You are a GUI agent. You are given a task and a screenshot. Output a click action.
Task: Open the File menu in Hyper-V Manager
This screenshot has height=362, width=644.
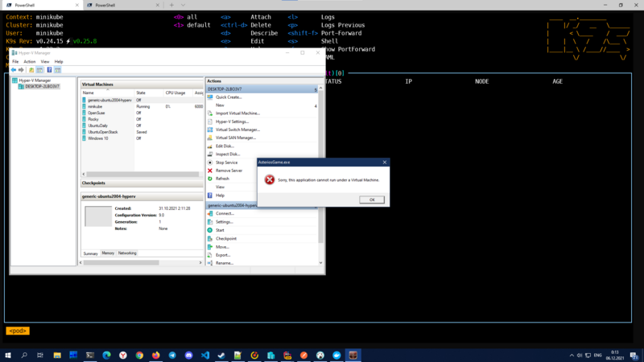tap(15, 62)
